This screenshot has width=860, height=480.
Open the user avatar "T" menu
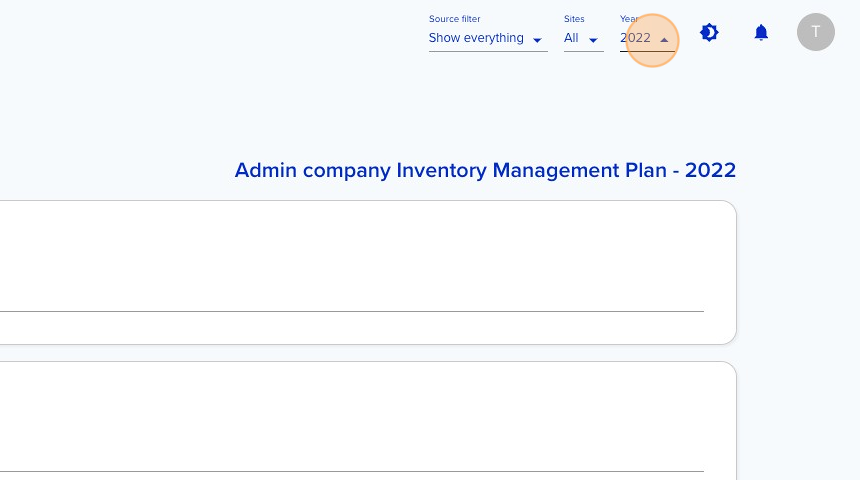click(x=816, y=32)
